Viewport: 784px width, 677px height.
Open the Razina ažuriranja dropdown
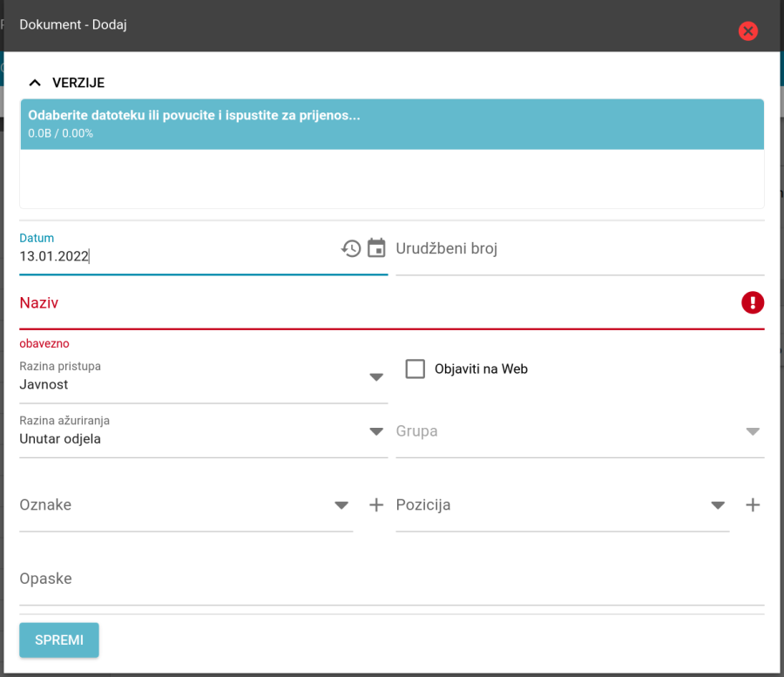pos(204,434)
